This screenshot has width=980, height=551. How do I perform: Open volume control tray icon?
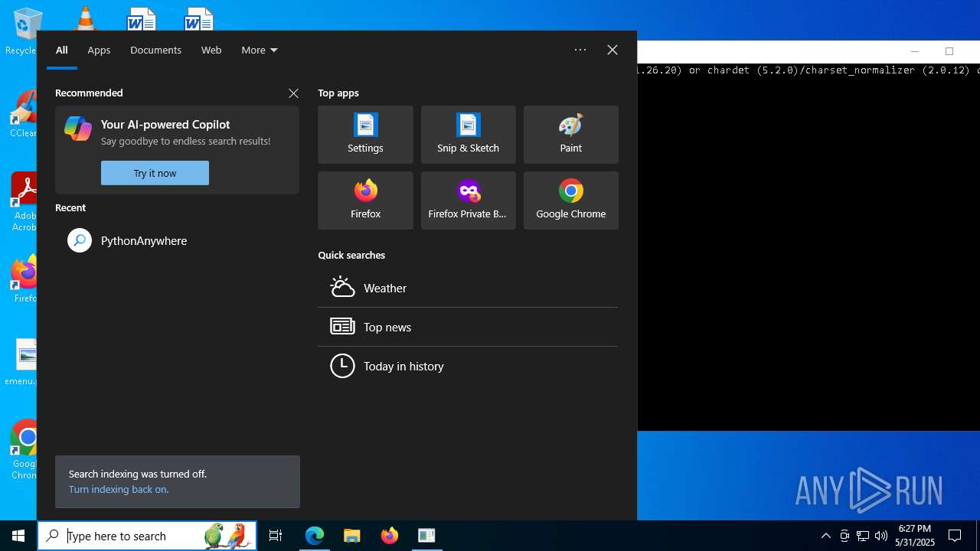881,536
